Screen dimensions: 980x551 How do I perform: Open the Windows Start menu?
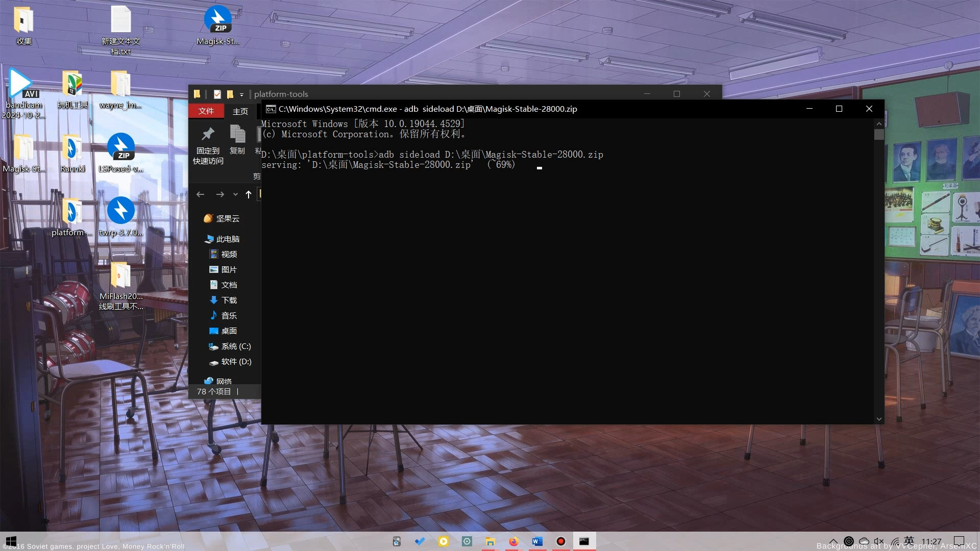click(11, 541)
